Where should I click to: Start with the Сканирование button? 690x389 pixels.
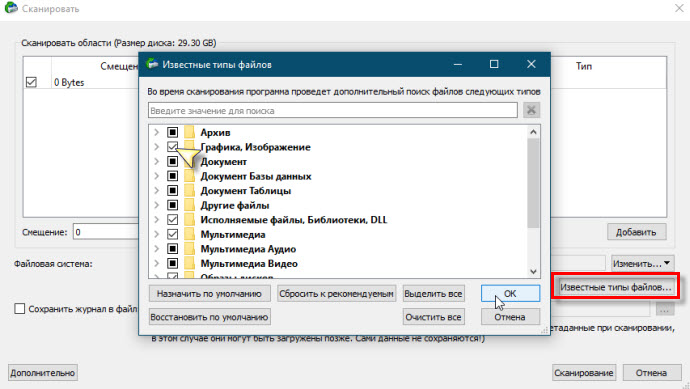tap(584, 373)
